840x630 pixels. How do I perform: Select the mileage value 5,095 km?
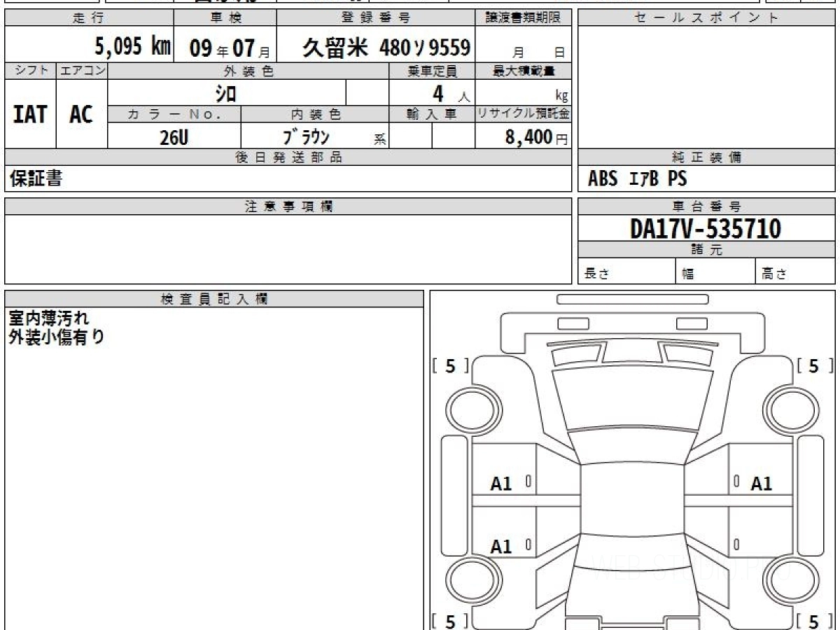click(132, 48)
